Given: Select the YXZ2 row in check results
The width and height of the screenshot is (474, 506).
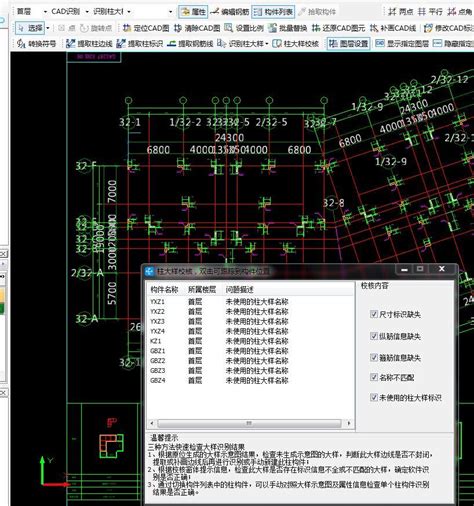Looking at the screenshot, I should click(x=250, y=312).
